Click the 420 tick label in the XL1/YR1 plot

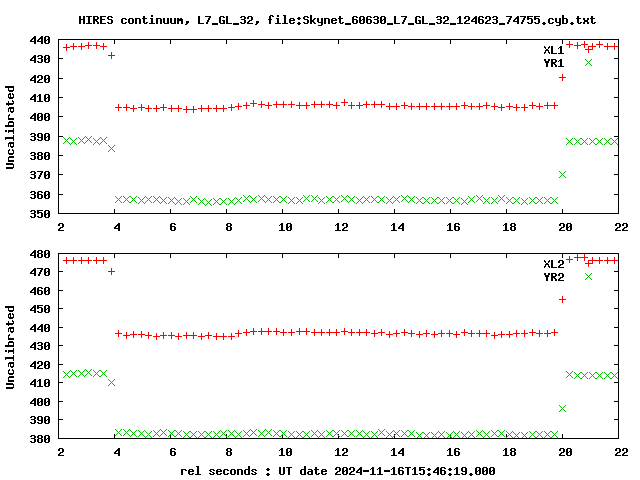pyautogui.click(x=40, y=79)
